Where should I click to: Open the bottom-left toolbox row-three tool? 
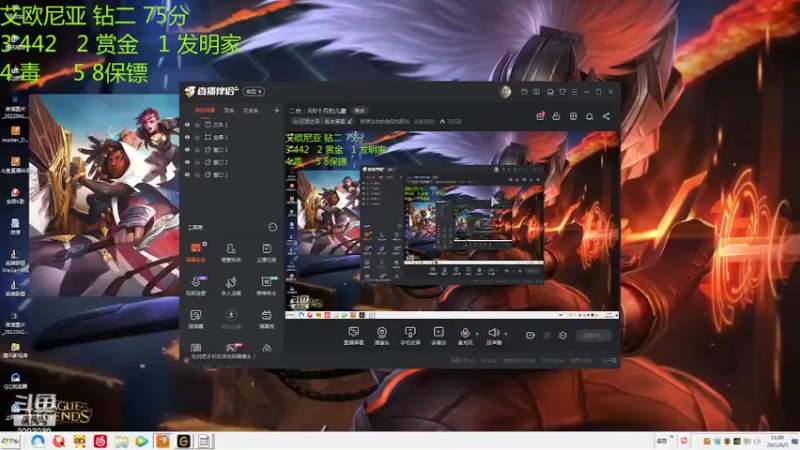[x=196, y=319]
